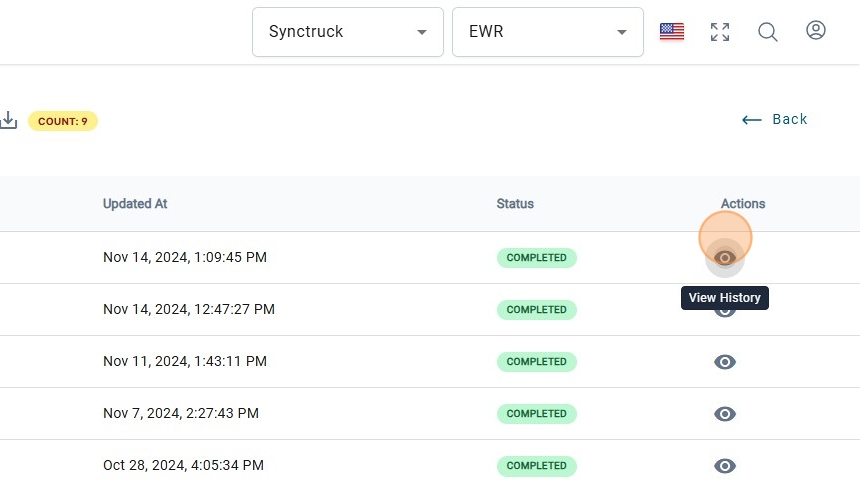
Task: Select the Nov 11, 2024, 1:43:11 PM timestamp
Action: pos(185,362)
